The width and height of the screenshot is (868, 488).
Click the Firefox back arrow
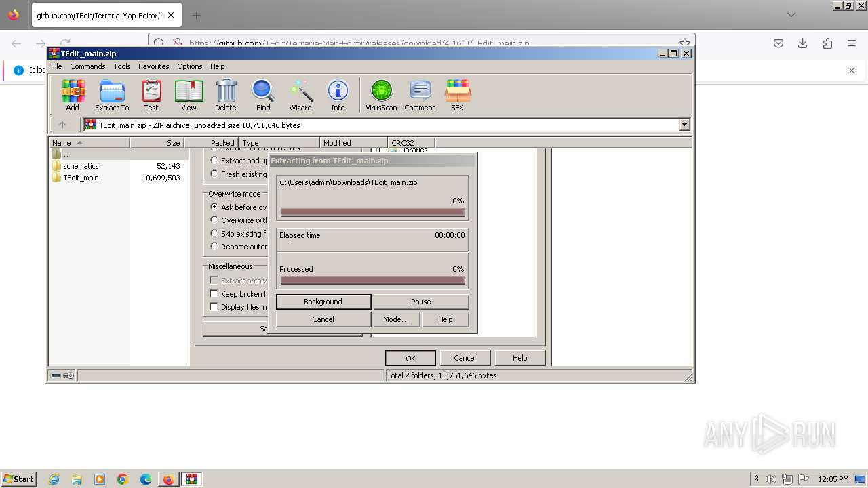[x=16, y=43]
